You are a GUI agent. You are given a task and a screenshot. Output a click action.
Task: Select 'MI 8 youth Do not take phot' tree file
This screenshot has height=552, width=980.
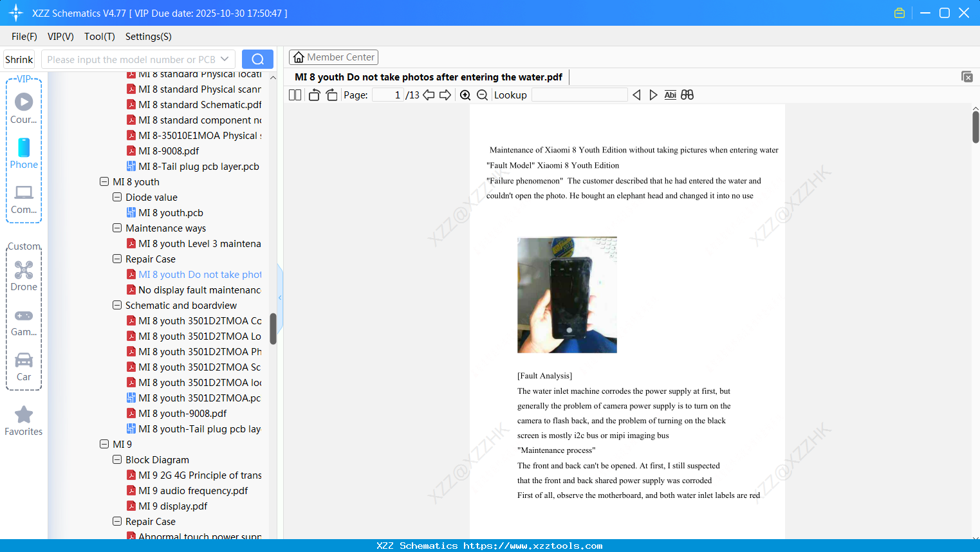pyautogui.click(x=194, y=275)
